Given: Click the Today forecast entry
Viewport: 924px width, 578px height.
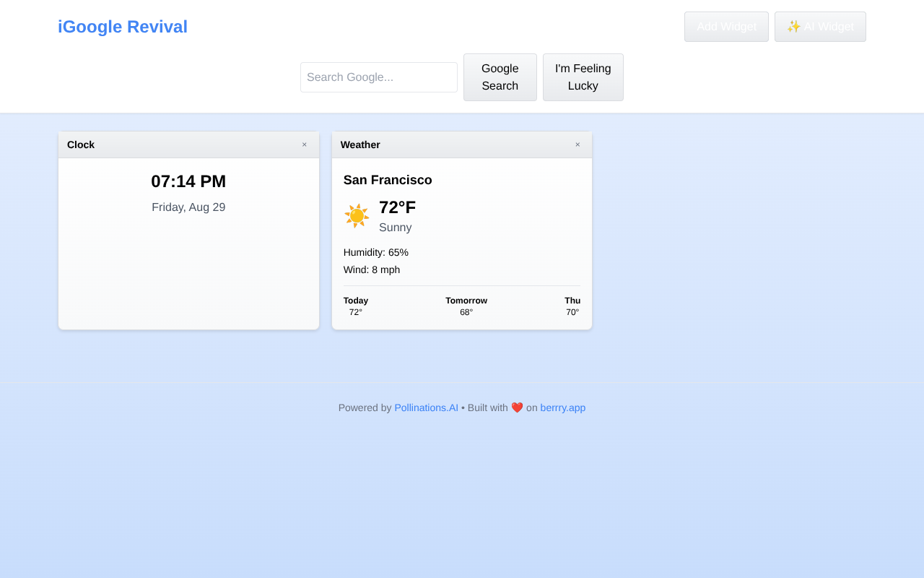Looking at the screenshot, I should [356, 306].
